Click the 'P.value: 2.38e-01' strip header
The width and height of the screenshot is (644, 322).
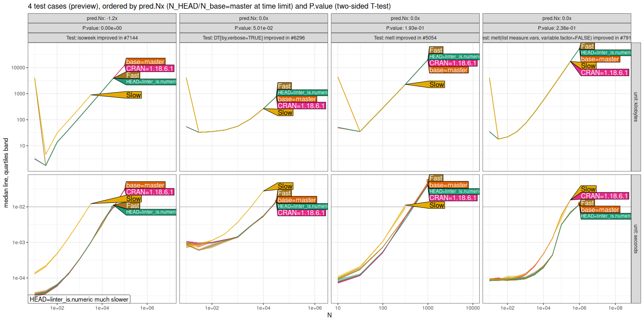[x=557, y=28]
